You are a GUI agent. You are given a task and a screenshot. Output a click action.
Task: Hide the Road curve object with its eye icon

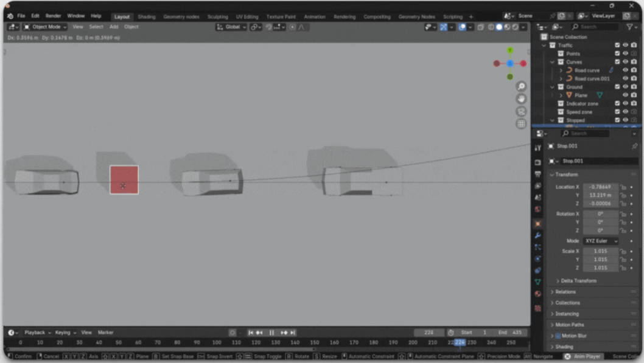click(625, 70)
